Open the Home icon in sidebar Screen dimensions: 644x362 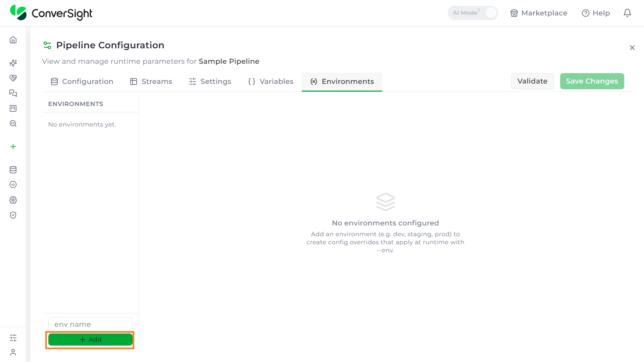click(x=13, y=40)
